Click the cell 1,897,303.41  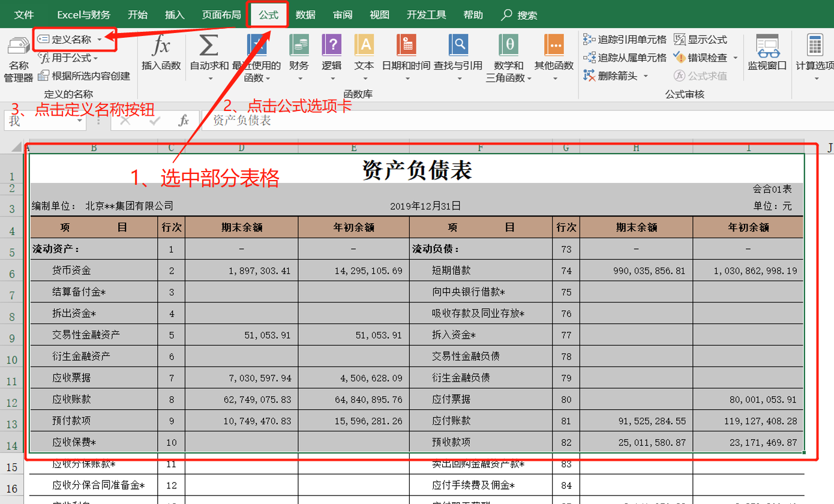241,271
